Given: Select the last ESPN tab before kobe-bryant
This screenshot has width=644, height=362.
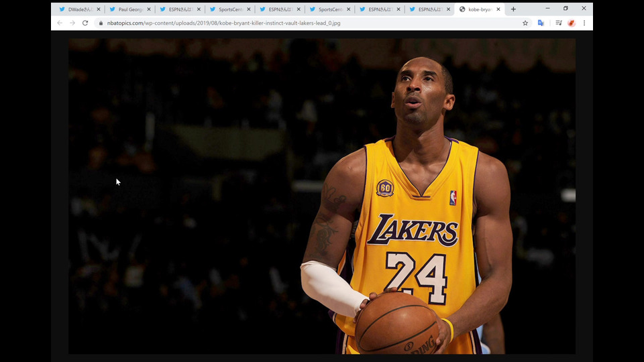Looking at the screenshot, I should coord(429,9).
